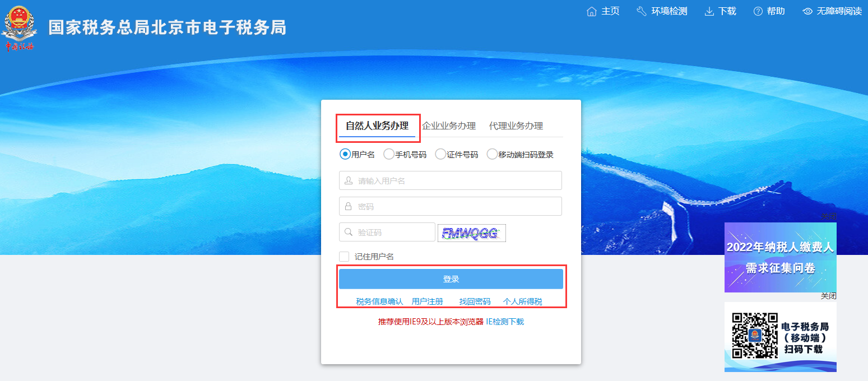Click the home icon labeled 主页
Viewport: 868px width, 381px height.
(592, 11)
